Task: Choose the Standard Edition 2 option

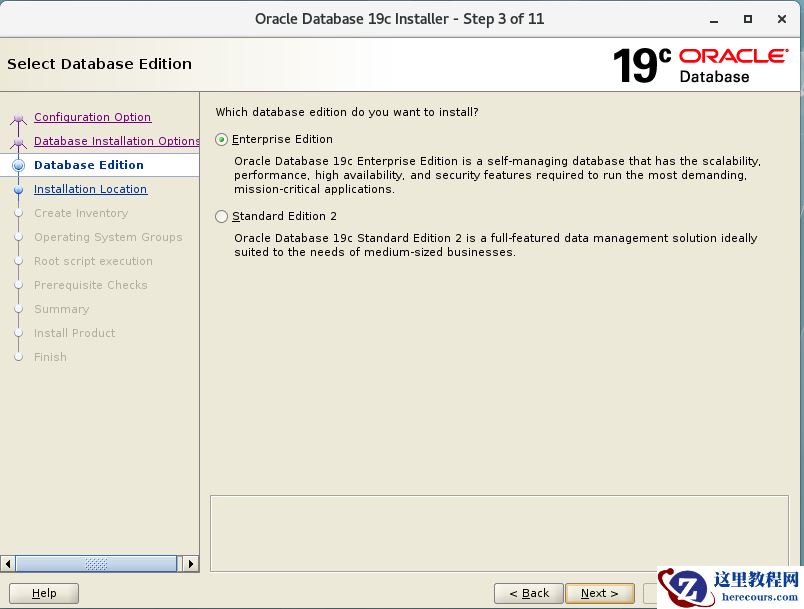Action: [222, 216]
